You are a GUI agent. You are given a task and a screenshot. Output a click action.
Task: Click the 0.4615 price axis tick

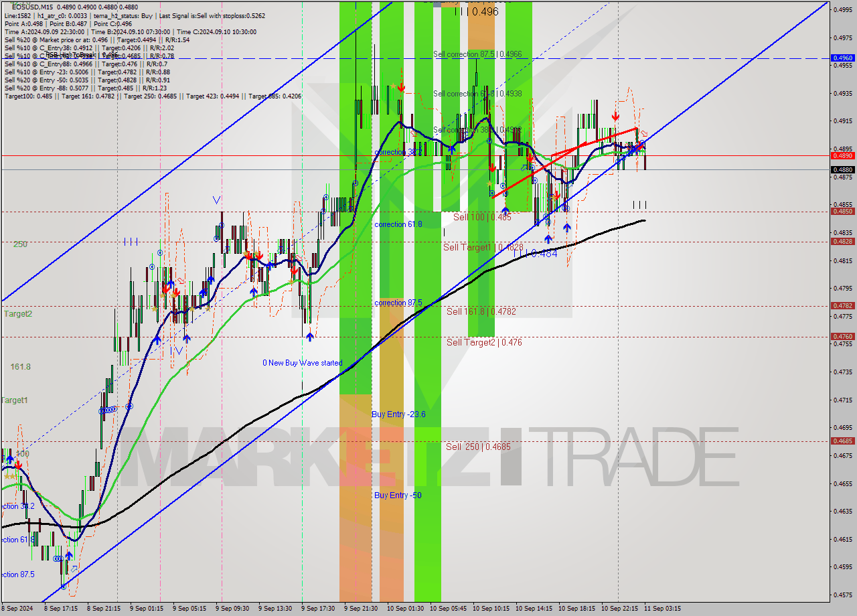pos(842,539)
